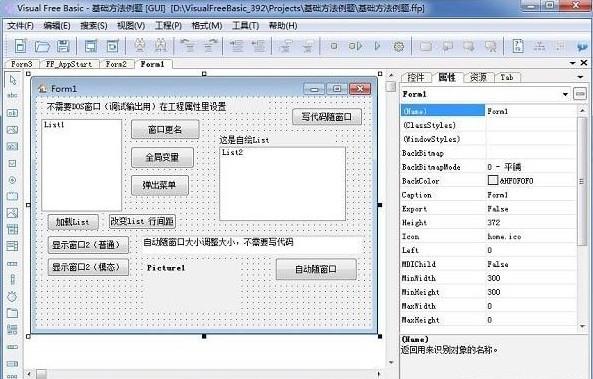
Task: Select the pointer arrow in toolbox
Action: 13,80
